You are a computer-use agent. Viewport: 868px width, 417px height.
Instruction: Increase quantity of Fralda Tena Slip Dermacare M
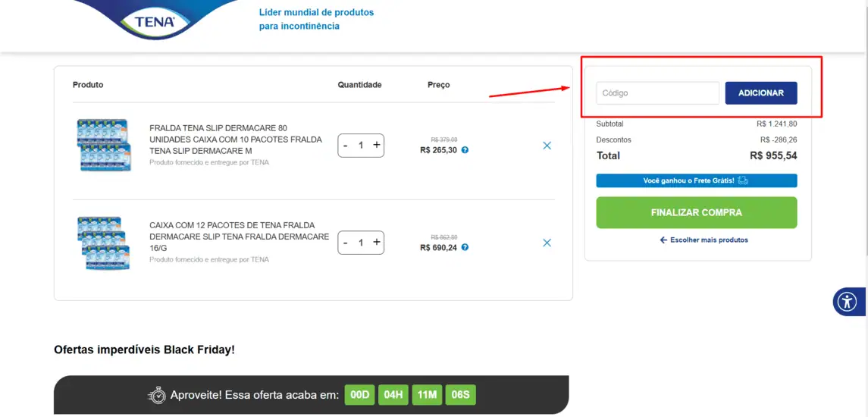pyautogui.click(x=377, y=145)
